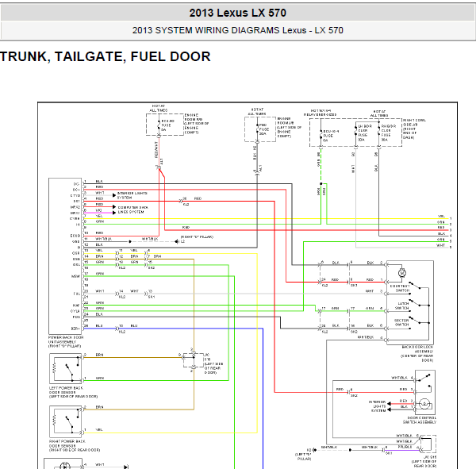
Task: Click the 'LATCH SWITCH' label
Action: 403,306
